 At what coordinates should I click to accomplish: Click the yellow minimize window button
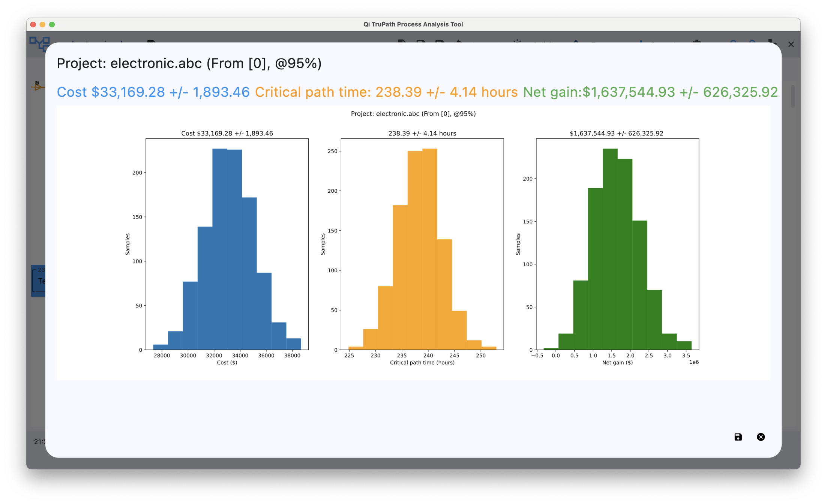tap(42, 24)
